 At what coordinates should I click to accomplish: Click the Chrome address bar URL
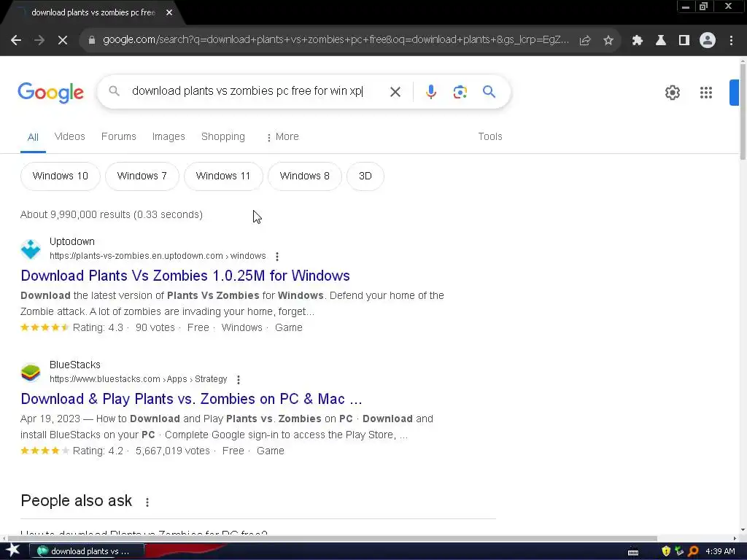pos(336,40)
